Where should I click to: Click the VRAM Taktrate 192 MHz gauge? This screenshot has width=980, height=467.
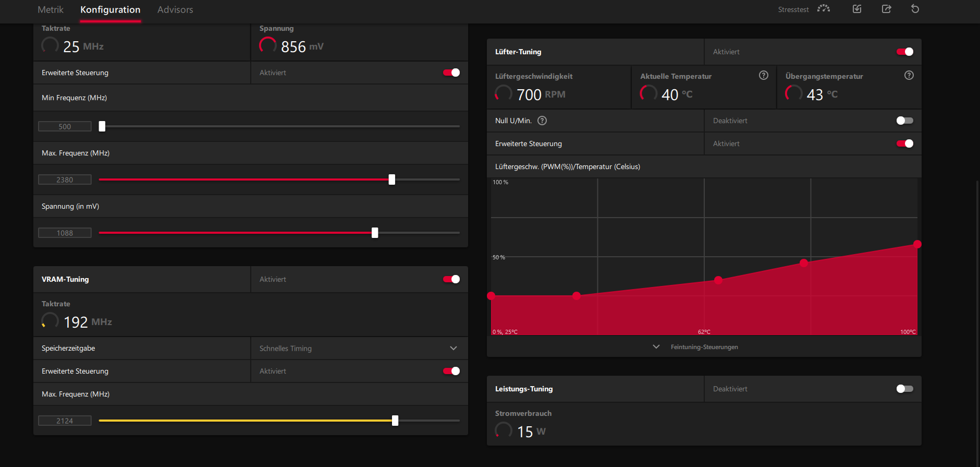(x=50, y=321)
